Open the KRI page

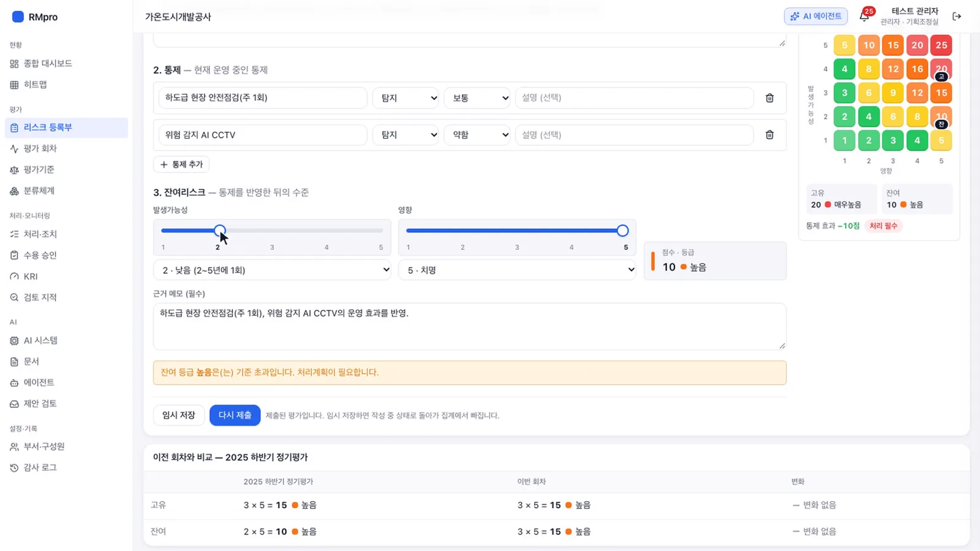66,276
